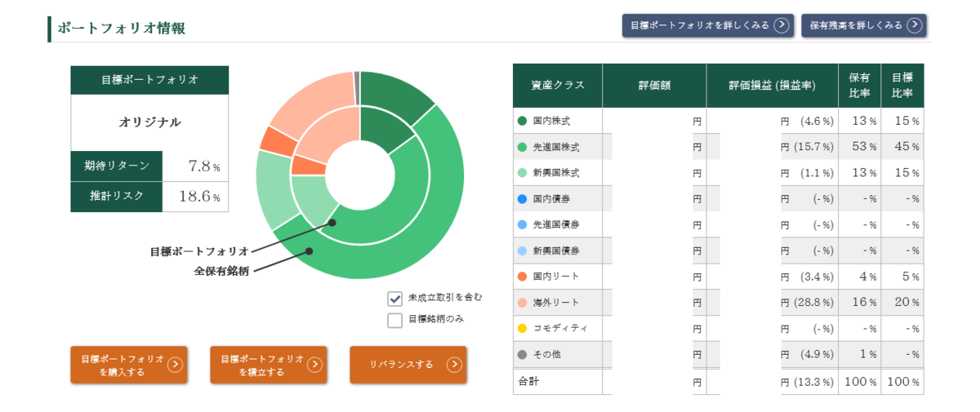
Task: Select 海外リート row label
Action: pyautogui.click(x=557, y=303)
